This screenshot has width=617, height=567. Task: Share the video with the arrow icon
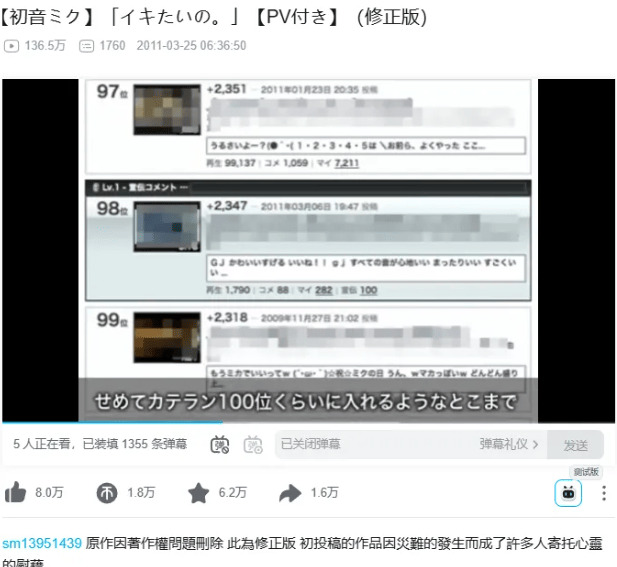(x=290, y=493)
